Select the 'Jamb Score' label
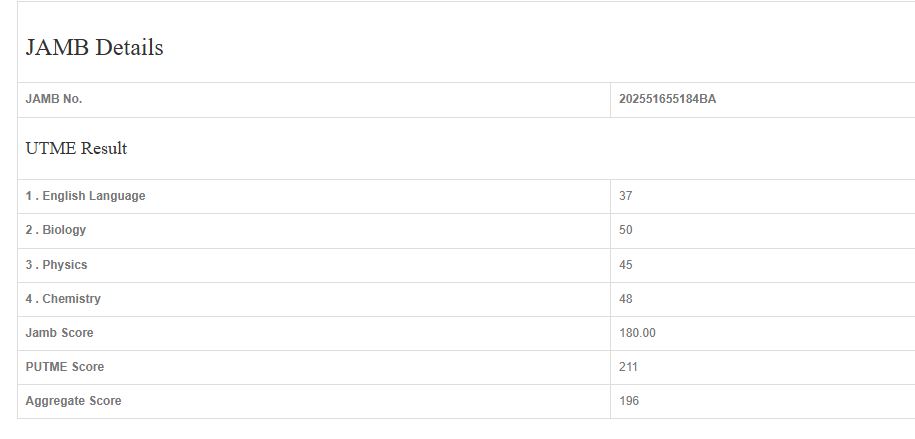The height and width of the screenshot is (439, 915). [59, 333]
